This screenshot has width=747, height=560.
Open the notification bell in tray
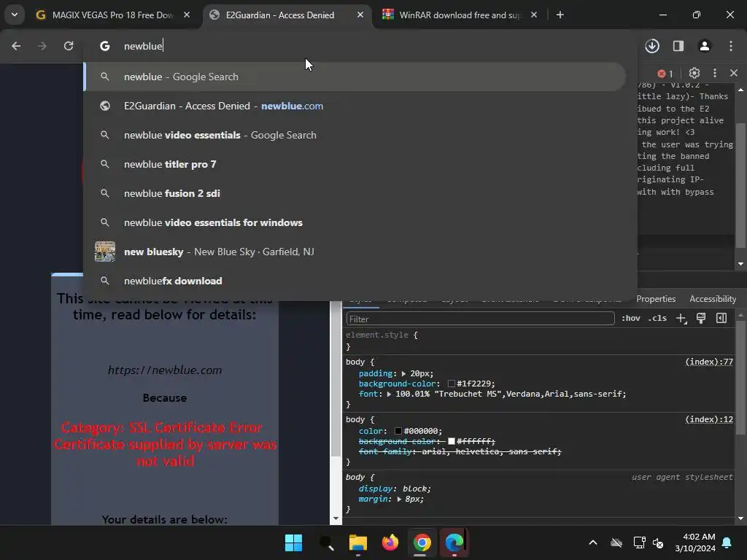coord(727,542)
